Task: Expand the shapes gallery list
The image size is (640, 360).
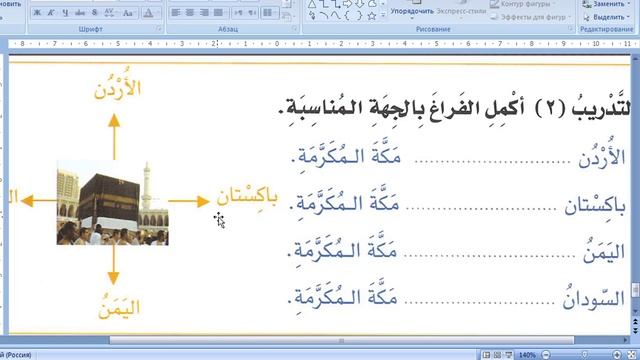Action: tap(383, 16)
